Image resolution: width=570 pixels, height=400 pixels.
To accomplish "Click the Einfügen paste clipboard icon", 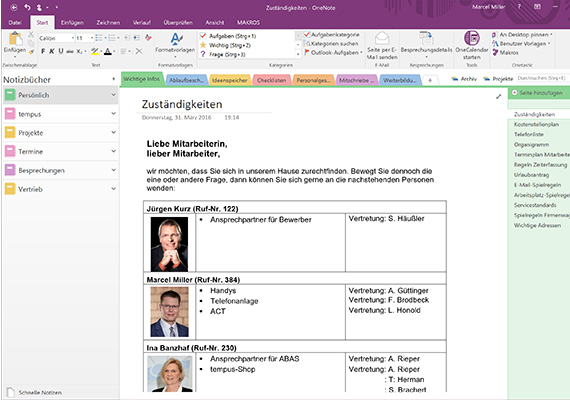I will [15, 39].
